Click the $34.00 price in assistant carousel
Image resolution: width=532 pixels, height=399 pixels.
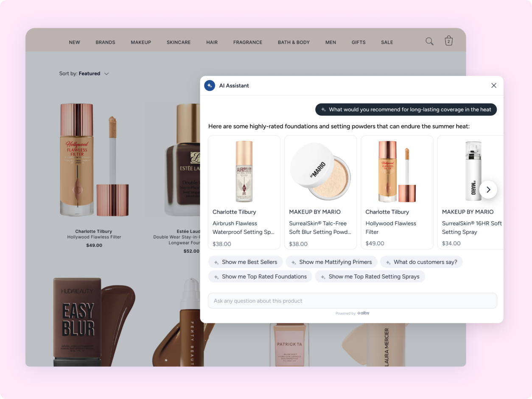(x=451, y=243)
